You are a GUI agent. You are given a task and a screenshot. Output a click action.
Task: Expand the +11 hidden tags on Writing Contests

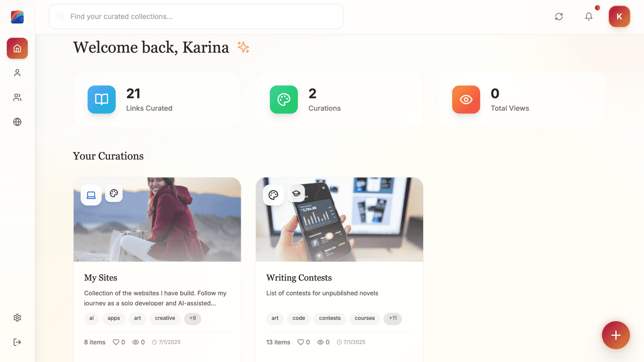pos(392,318)
